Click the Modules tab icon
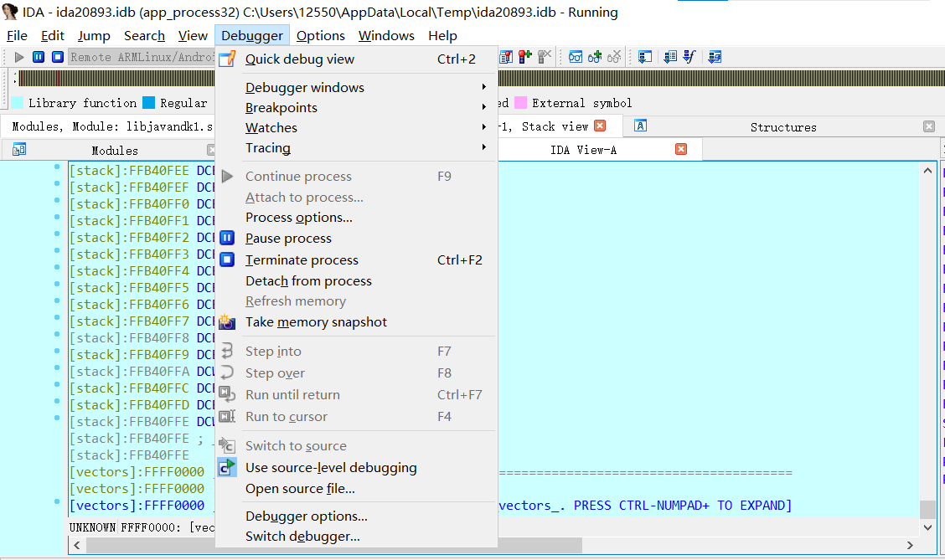The height and width of the screenshot is (560, 945). point(19,149)
